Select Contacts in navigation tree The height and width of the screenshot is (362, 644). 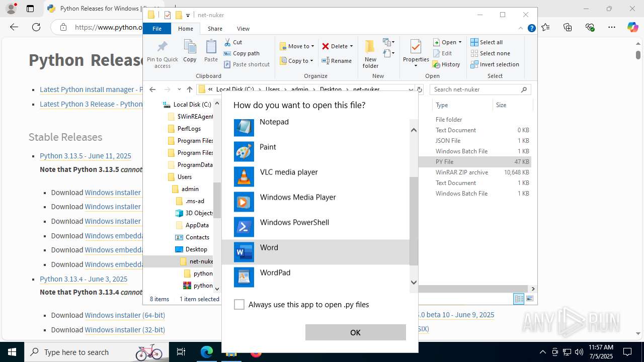[x=192, y=237]
